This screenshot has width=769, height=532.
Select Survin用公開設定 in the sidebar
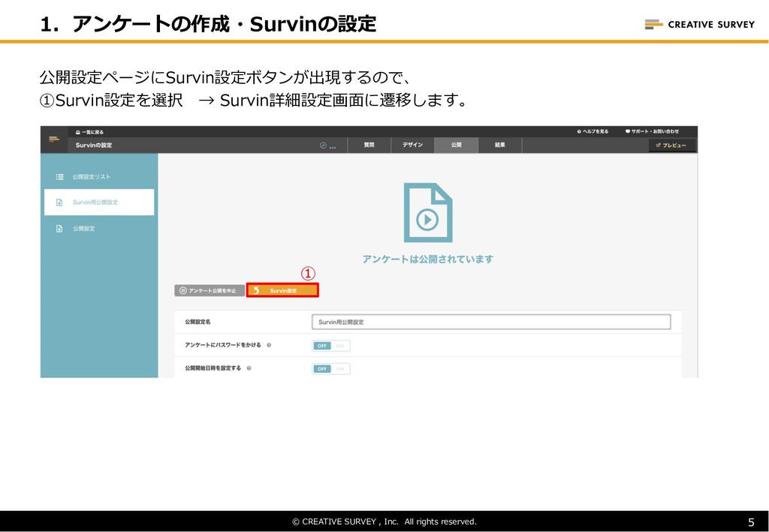pos(99,203)
